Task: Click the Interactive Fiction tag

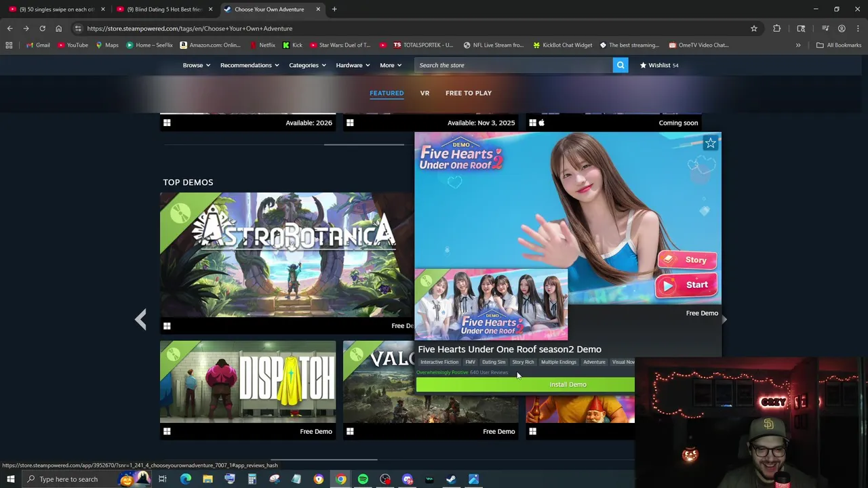Action: point(439,362)
